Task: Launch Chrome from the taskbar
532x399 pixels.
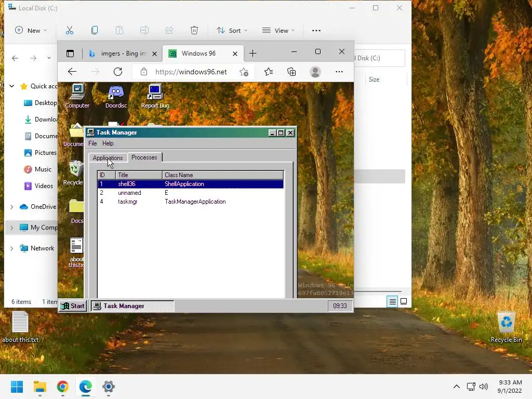Action: [x=63, y=387]
